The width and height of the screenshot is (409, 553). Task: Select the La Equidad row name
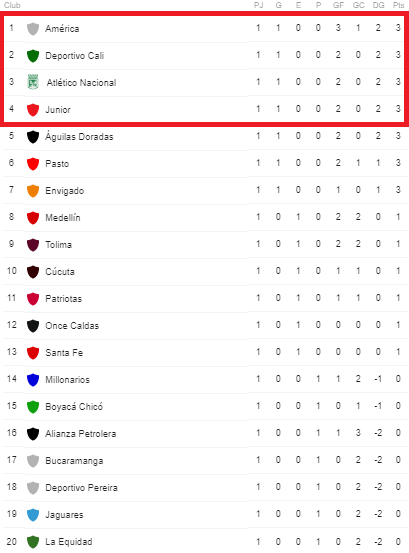coord(69,542)
